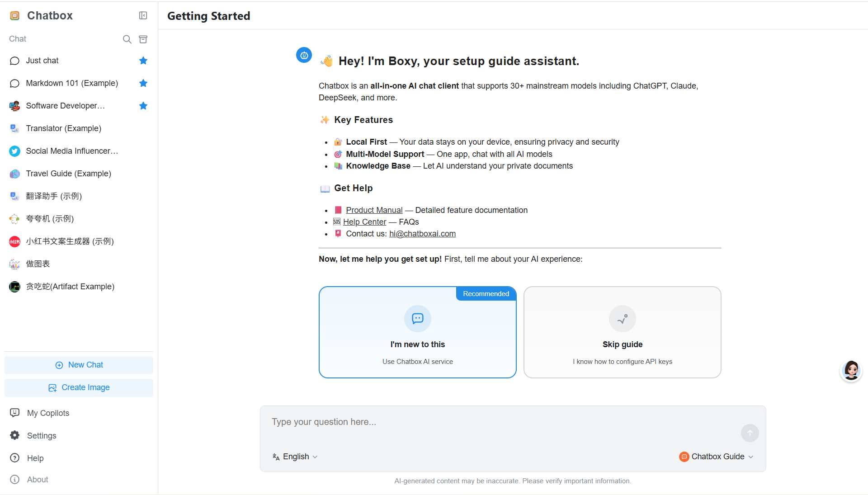
Task: Select the recommended I'm new to this card
Action: click(x=417, y=332)
